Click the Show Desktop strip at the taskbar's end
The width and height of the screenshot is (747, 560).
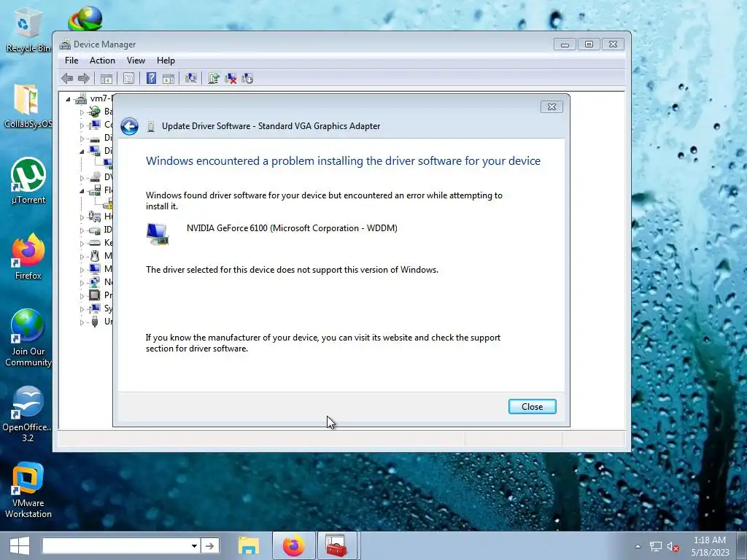coord(741,545)
